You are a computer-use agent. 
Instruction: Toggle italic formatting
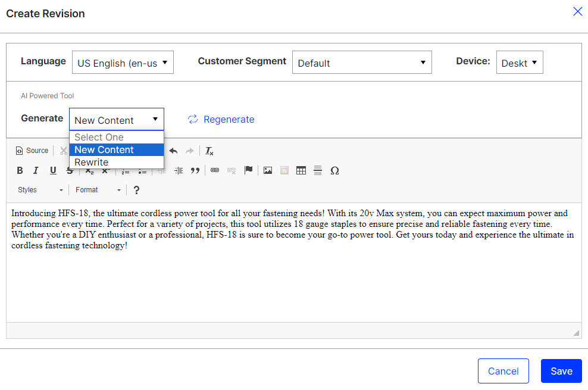pyautogui.click(x=36, y=171)
